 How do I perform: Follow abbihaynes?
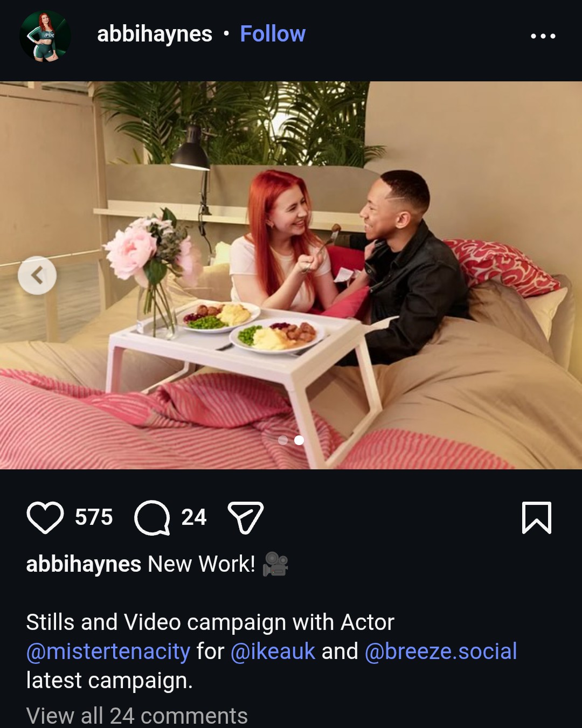point(273,34)
